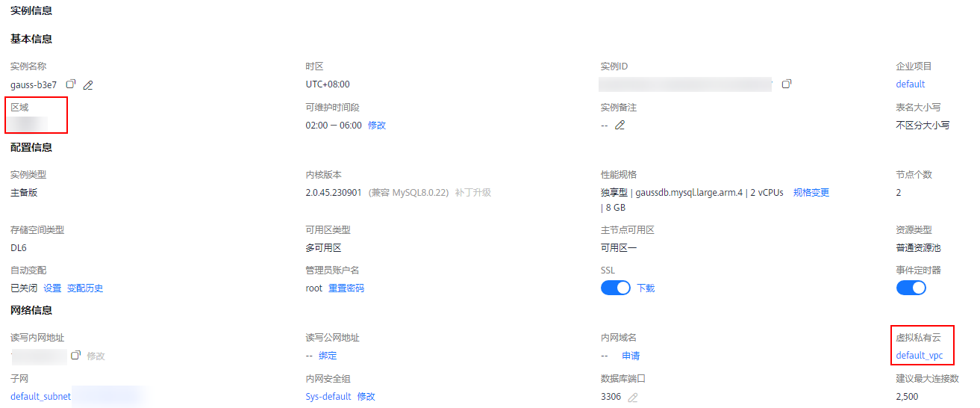Select the admin account name root
980x408 pixels.
point(314,288)
